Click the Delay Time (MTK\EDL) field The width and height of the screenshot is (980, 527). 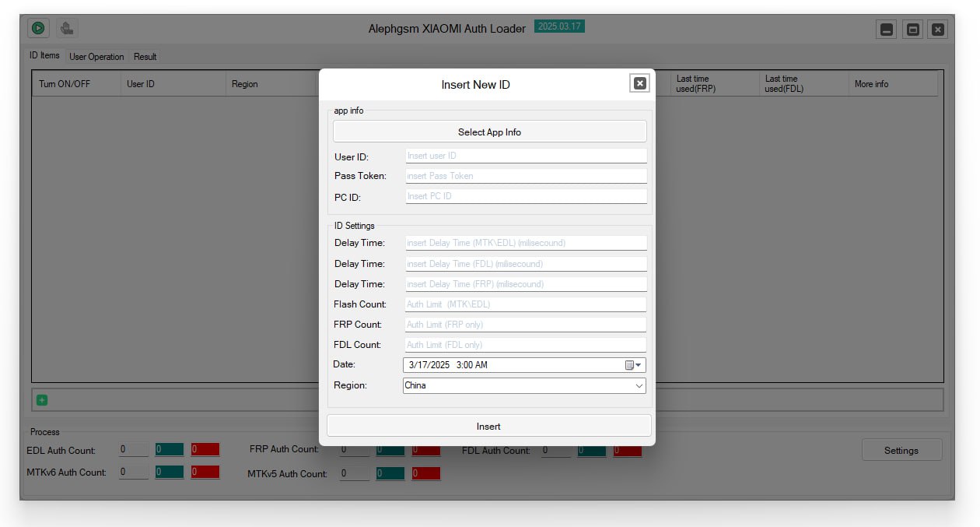pyautogui.click(x=526, y=243)
